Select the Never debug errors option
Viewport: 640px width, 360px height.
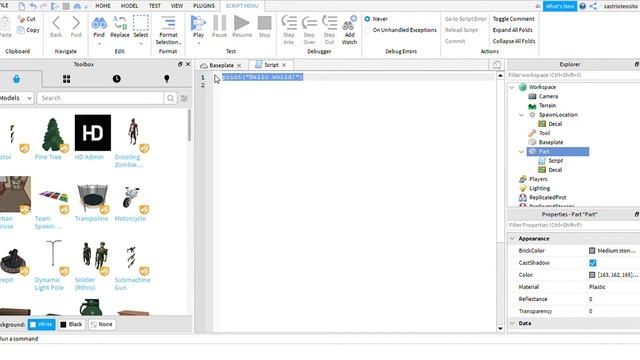[367, 19]
